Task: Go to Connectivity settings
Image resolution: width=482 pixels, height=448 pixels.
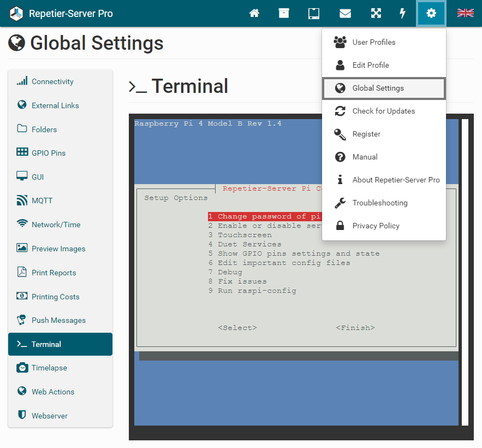Action: (60, 81)
